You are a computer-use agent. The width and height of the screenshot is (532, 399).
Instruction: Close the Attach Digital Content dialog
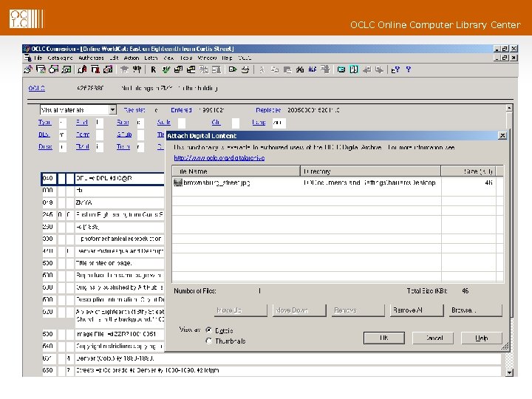502,136
